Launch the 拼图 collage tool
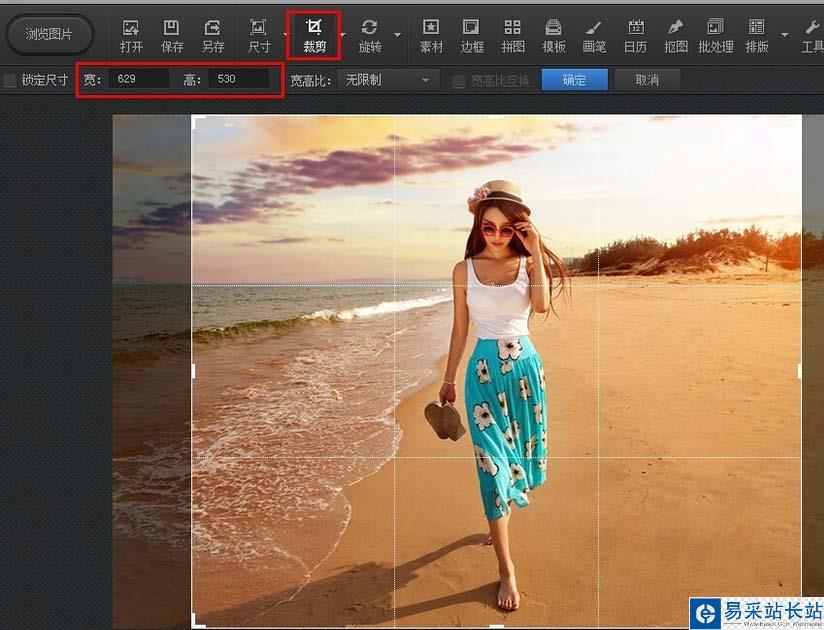Image resolution: width=824 pixels, height=630 pixels. (x=512, y=36)
